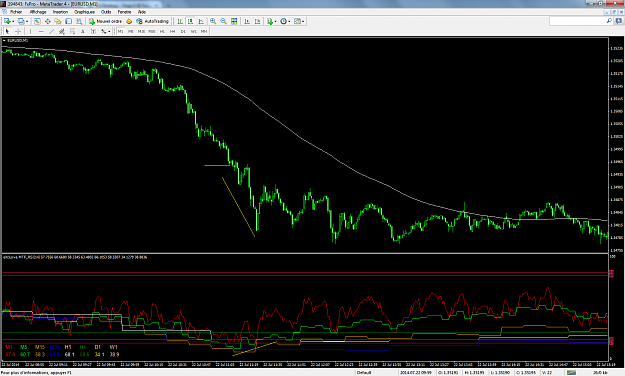Click the connection status bars indicator
Screen dimensions: 625x376
tap(572, 373)
